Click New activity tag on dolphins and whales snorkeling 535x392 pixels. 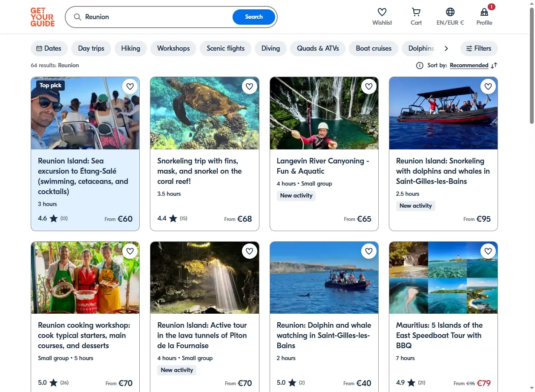tap(415, 206)
